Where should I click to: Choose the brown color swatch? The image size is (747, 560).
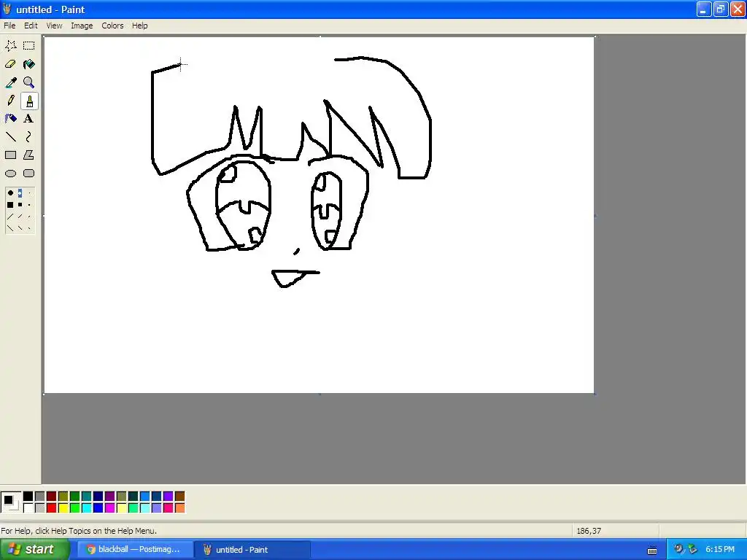pos(179,497)
